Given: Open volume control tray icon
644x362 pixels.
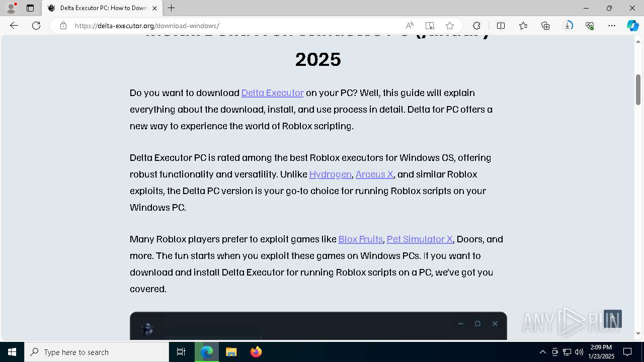Looking at the screenshot, I should pyautogui.click(x=579, y=352).
